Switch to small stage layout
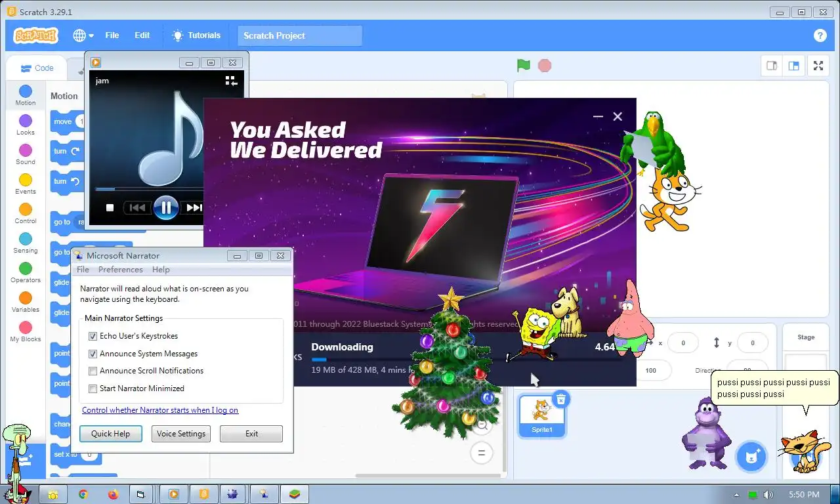Screen dimensions: 840x504 point(772,66)
